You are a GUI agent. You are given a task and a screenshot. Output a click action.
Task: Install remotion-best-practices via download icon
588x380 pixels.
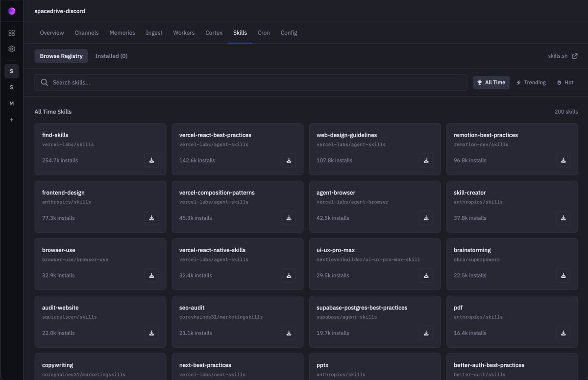point(563,160)
